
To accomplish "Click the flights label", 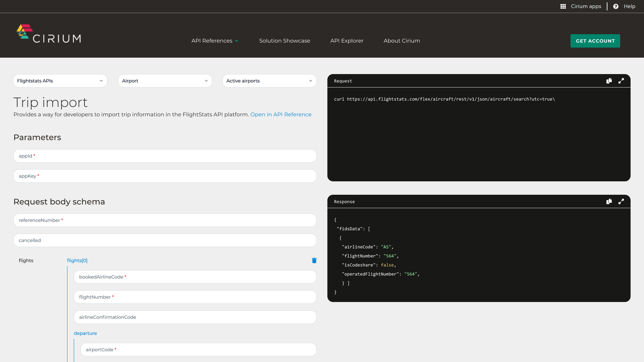I will pos(26,260).
